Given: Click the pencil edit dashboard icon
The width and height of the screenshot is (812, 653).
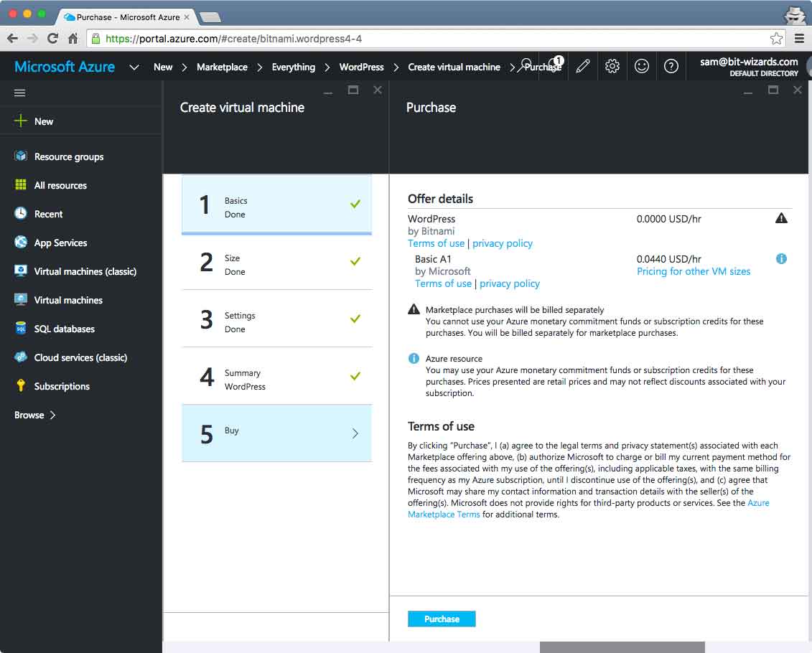Looking at the screenshot, I should pyautogui.click(x=582, y=66).
